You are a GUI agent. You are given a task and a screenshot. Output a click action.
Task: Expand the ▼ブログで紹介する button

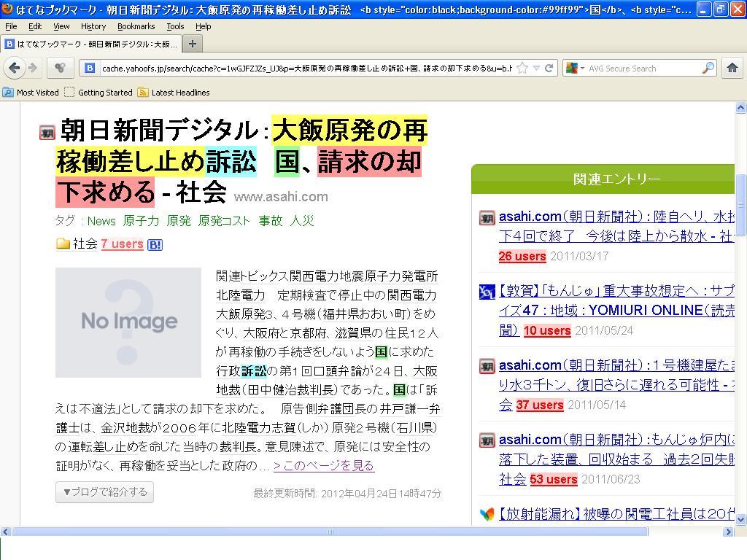[x=105, y=492]
